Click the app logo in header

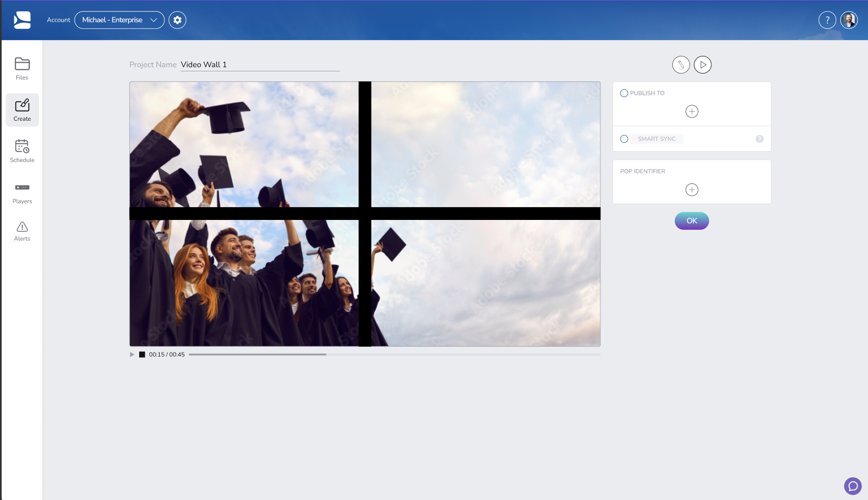pyautogui.click(x=22, y=20)
